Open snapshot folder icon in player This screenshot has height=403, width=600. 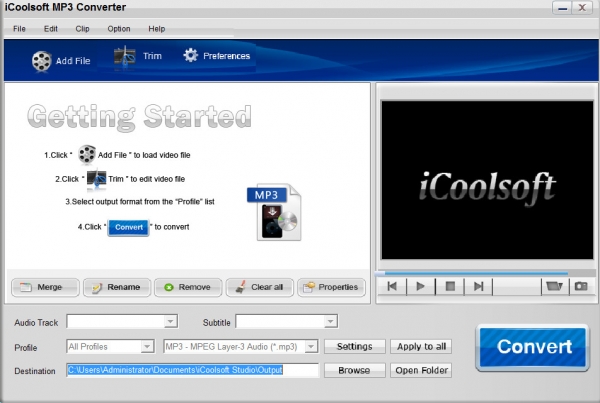pos(554,286)
